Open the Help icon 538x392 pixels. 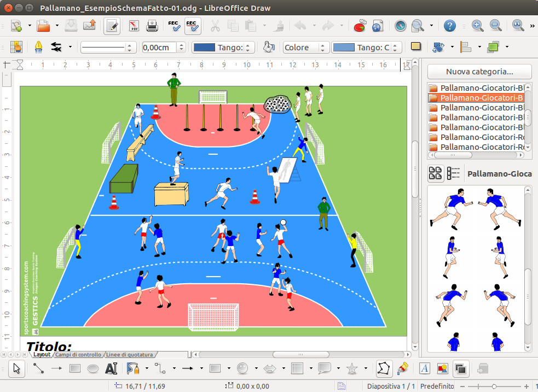pyautogui.click(x=449, y=26)
